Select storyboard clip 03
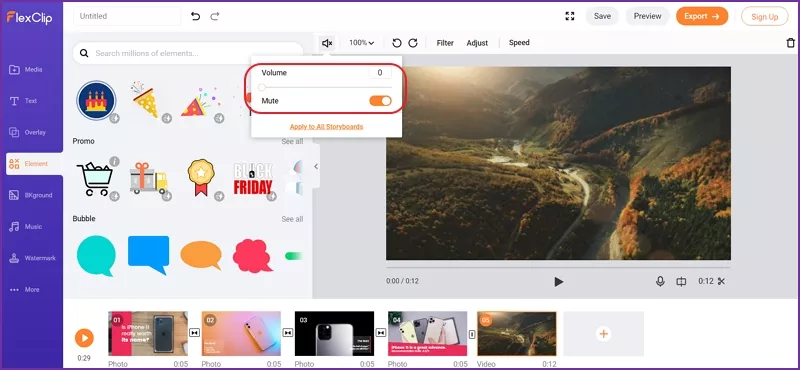The width and height of the screenshot is (800, 370). click(334, 333)
